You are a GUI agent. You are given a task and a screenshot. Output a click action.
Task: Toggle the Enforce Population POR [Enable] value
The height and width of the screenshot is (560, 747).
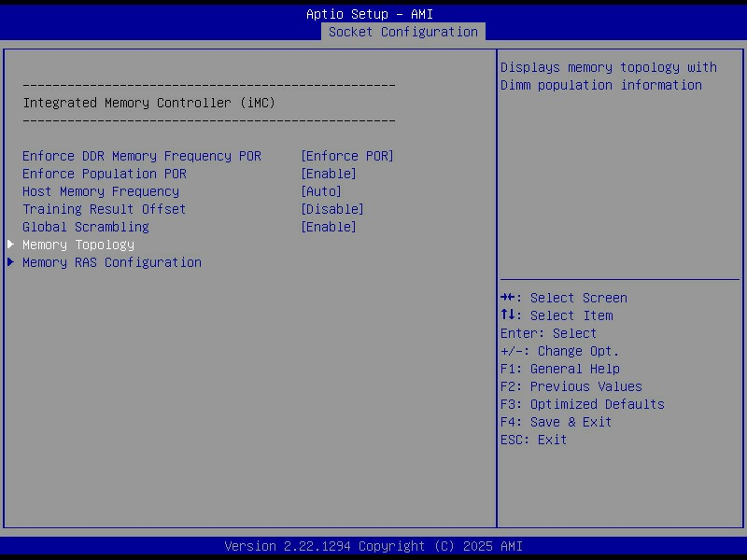point(328,174)
